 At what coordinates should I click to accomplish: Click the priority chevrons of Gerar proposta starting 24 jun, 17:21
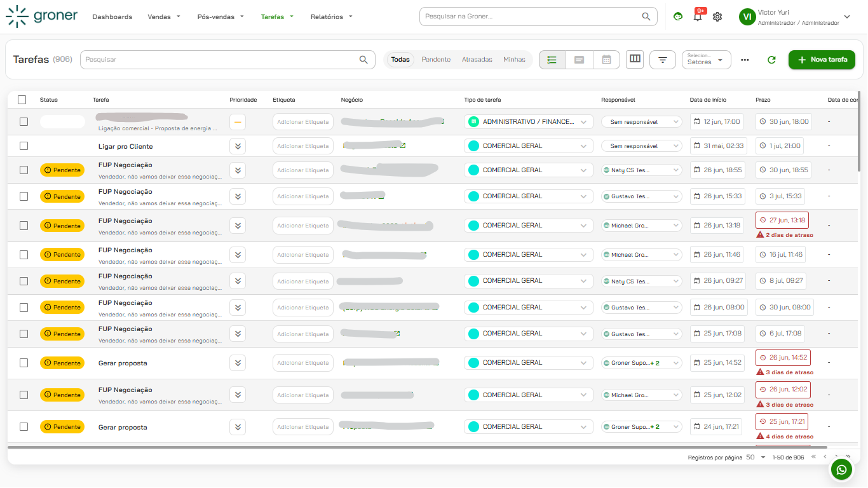click(238, 427)
